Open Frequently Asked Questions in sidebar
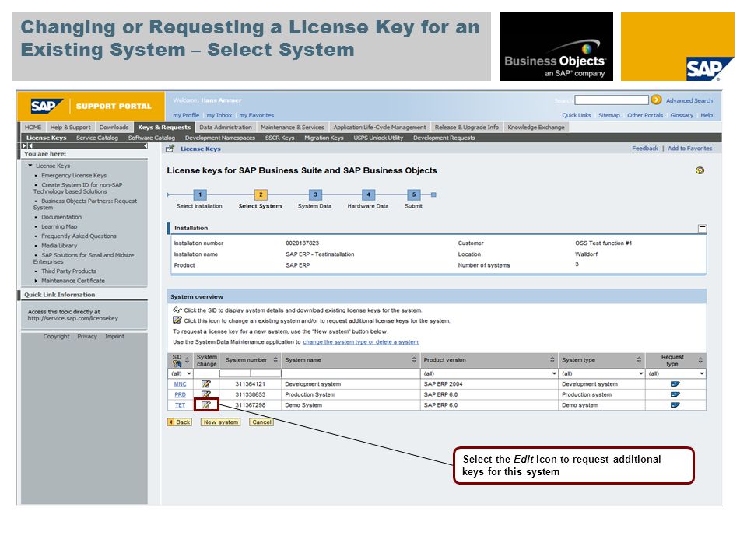747x560 pixels. pyautogui.click(x=79, y=236)
